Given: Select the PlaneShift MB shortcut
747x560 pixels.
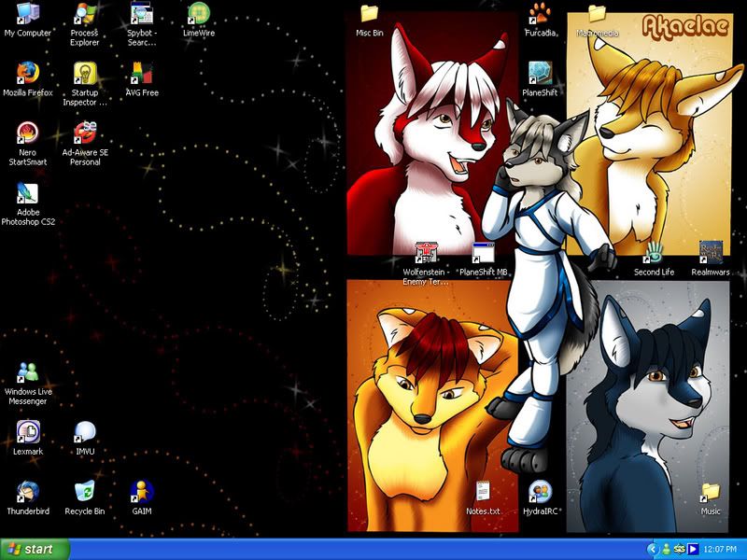Looking at the screenshot, I should coord(483,259).
